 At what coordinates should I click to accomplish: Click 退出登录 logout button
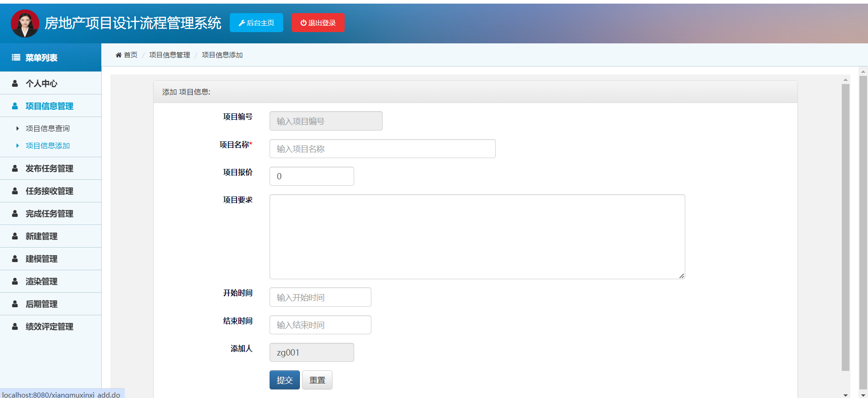318,23
